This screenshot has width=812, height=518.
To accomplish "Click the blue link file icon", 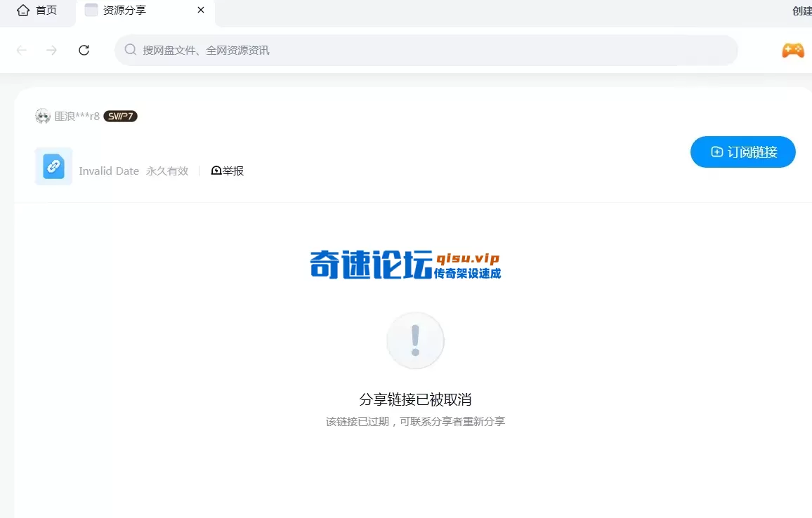I will coord(53,166).
